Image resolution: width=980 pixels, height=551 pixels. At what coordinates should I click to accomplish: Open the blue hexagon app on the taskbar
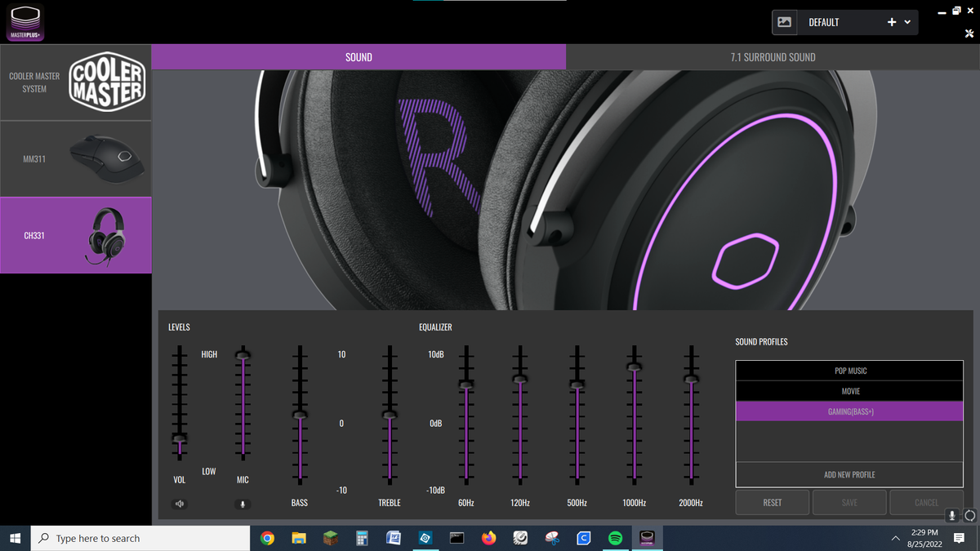425,538
